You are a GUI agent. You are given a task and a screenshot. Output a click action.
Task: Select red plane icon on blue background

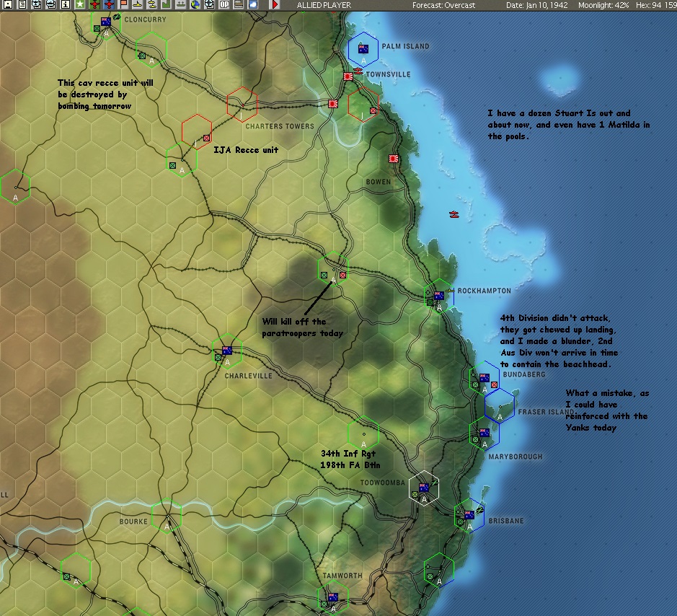(109, 5)
